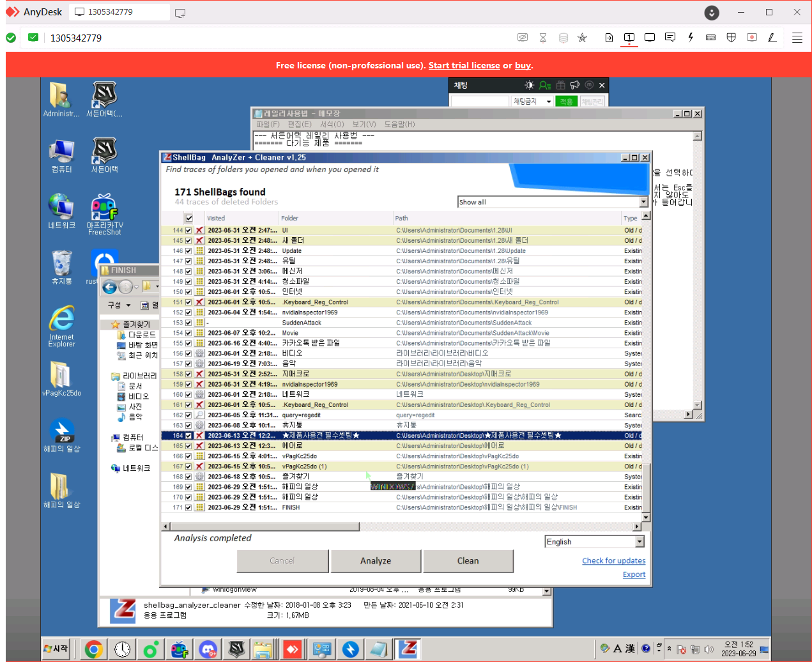The width and height of the screenshot is (812, 662).
Task: Uncheck the checkbox for row 164
Action: (188, 436)
